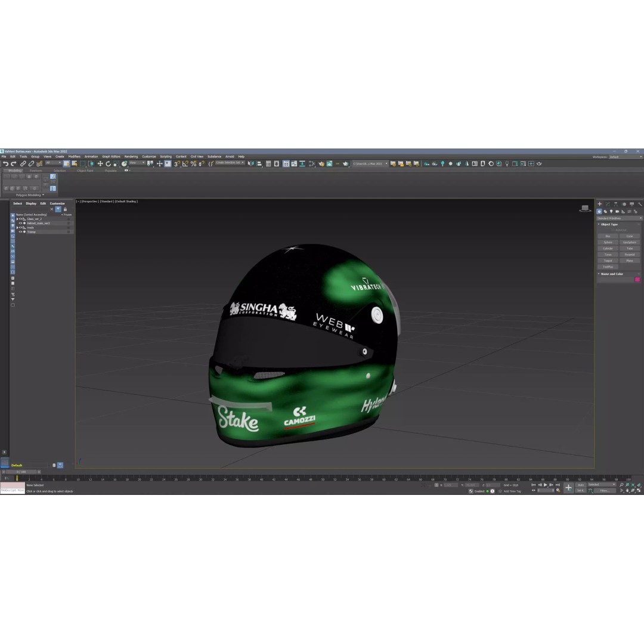Click the Scene Explorer lock icon
644x644 pixels.
click(x=65, y=209)
